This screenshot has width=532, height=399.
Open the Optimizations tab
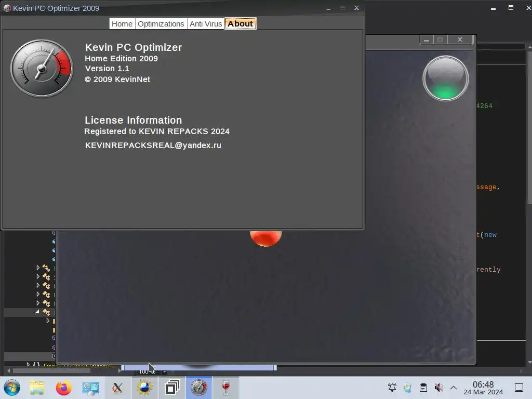161,24
